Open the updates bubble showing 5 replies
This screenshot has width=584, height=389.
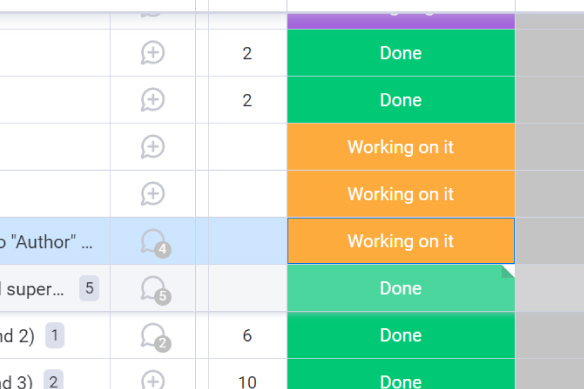point(155,290)
